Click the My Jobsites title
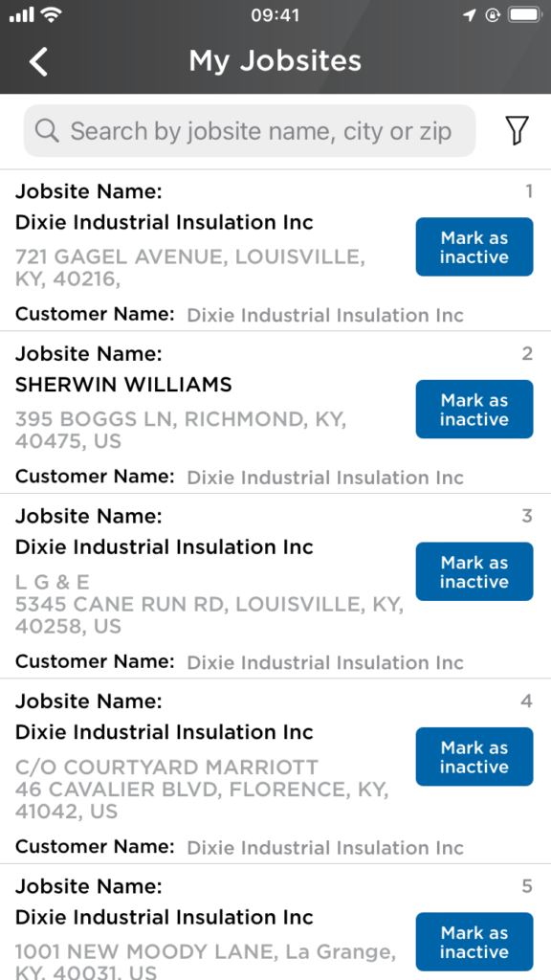Image resolution: width=551 pixels, height=980 pixels. point(275,60)
